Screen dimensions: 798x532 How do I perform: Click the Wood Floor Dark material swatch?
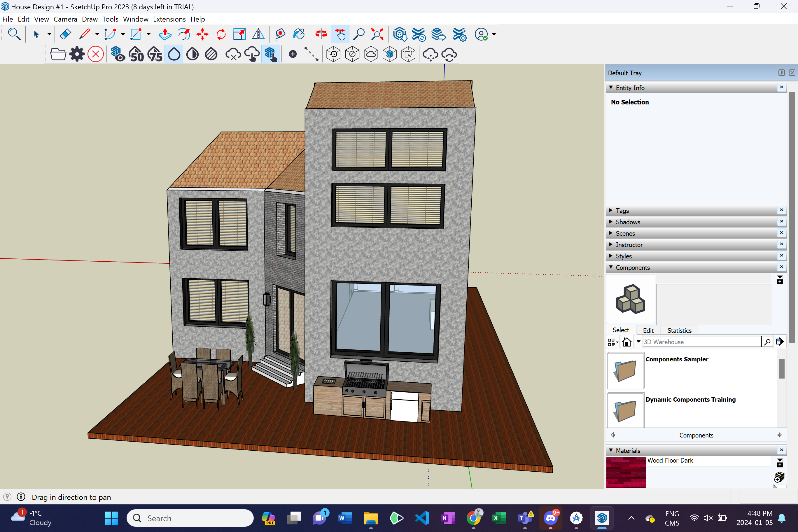[x=626, y=472]
